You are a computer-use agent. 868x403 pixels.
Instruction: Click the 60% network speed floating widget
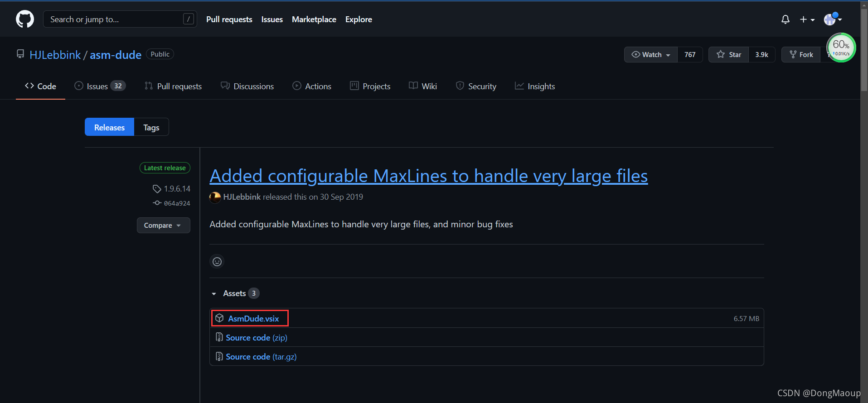pos(841,48)
